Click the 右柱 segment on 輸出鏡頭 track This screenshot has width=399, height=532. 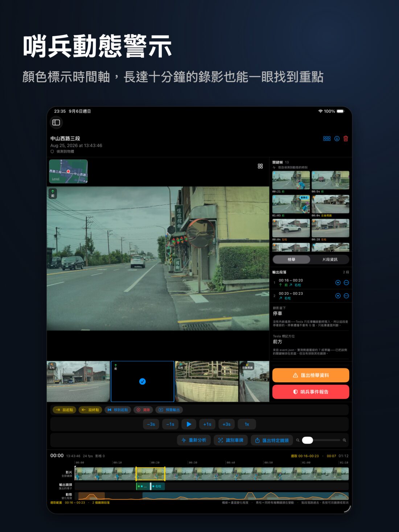(x=157, y=486)
